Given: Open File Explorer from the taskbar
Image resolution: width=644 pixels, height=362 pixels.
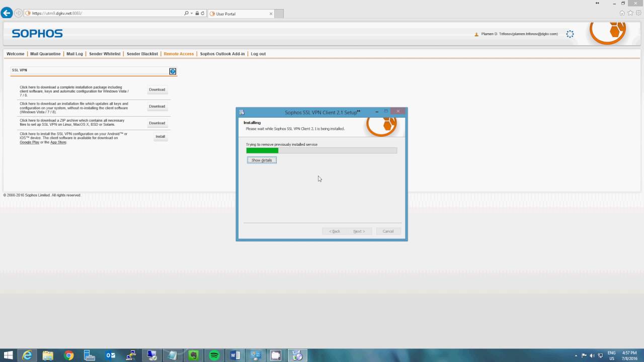Looking at the screenshot, I should click(48, 355).
